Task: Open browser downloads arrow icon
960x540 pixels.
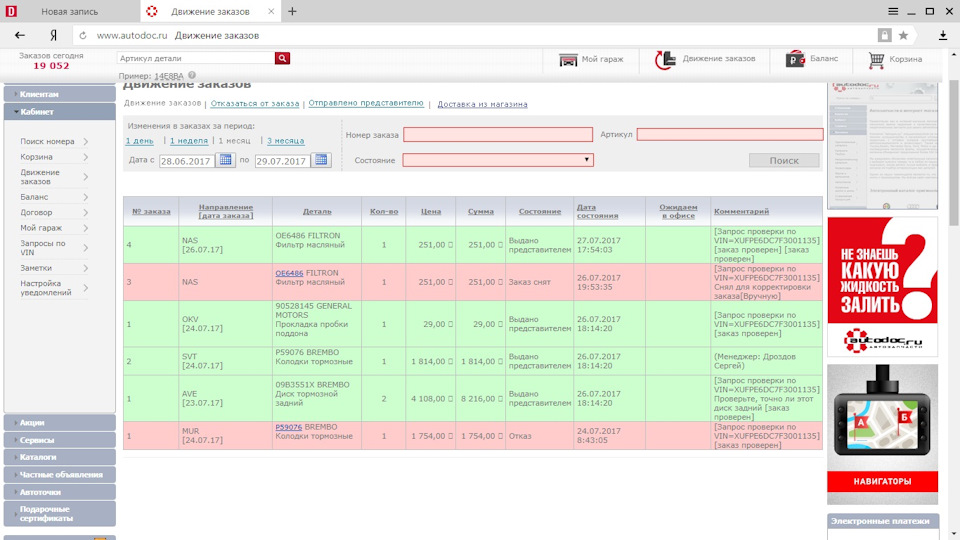Action: [943, 36]
